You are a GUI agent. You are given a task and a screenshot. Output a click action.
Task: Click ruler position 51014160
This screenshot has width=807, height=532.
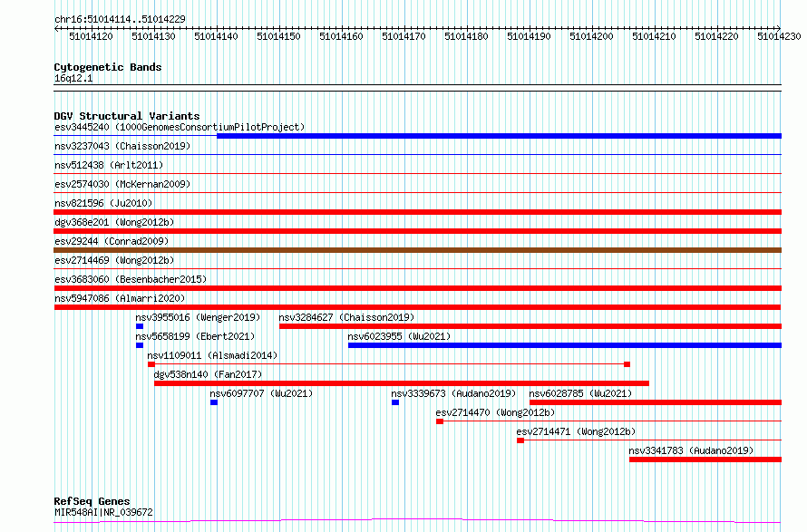pyautogui.click(x=341, y=36)
